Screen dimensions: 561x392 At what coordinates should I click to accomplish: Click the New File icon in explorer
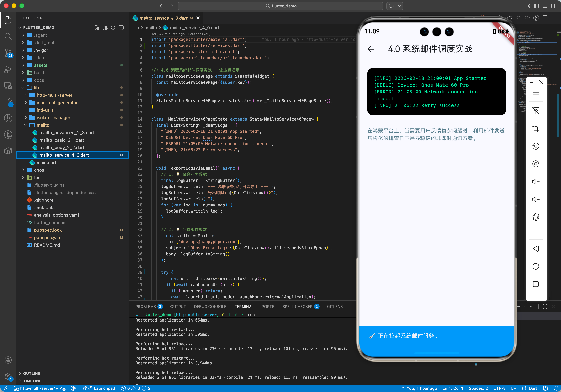97,28
